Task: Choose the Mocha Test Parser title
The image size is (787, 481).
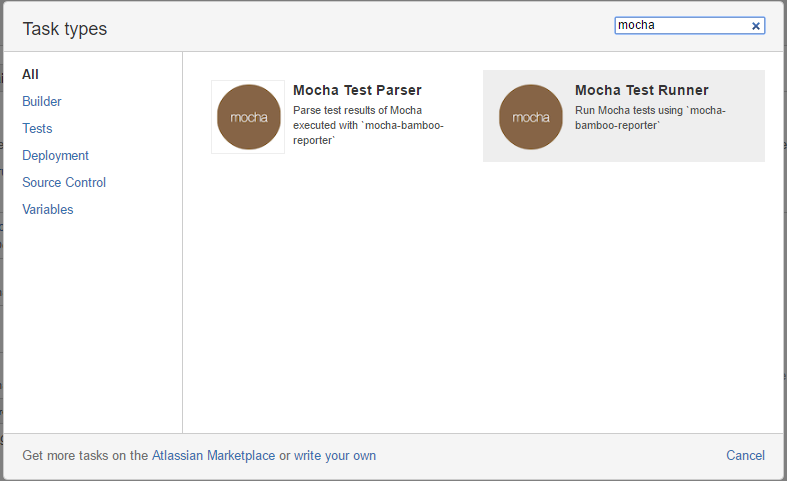Action: pyautogui.click(x=357, y=90)
